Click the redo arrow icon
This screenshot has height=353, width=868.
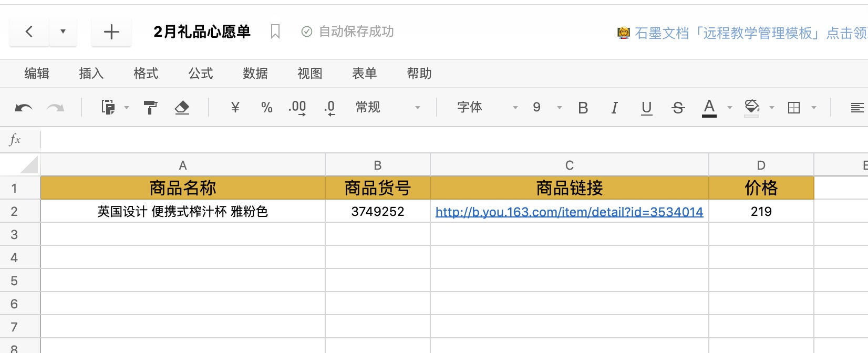coord(55,108)
